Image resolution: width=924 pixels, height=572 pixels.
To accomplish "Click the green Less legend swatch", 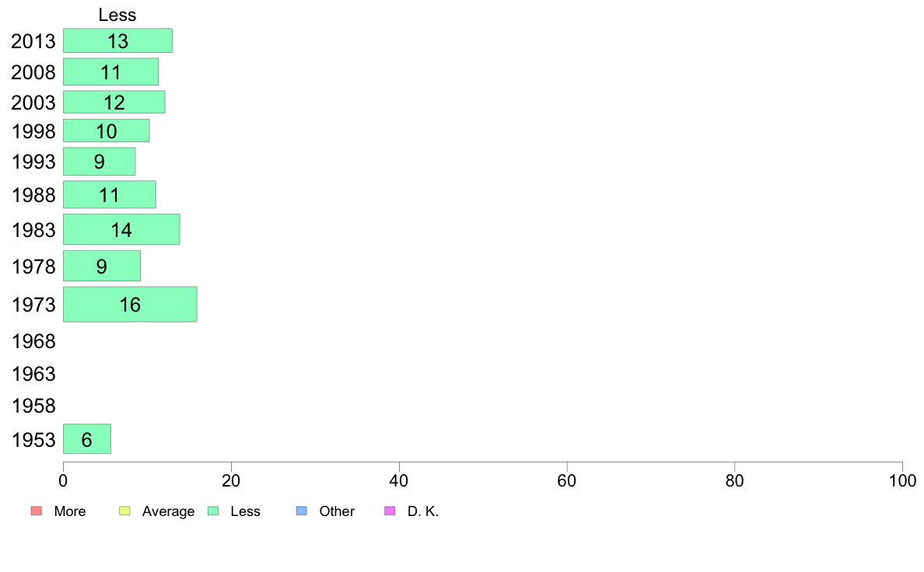I will click(x=213, y=511).
